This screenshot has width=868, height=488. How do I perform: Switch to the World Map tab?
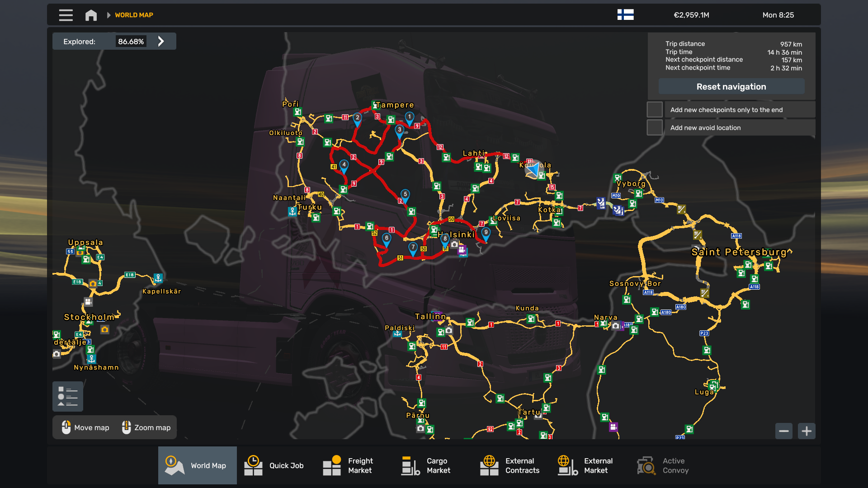point(197,465)
